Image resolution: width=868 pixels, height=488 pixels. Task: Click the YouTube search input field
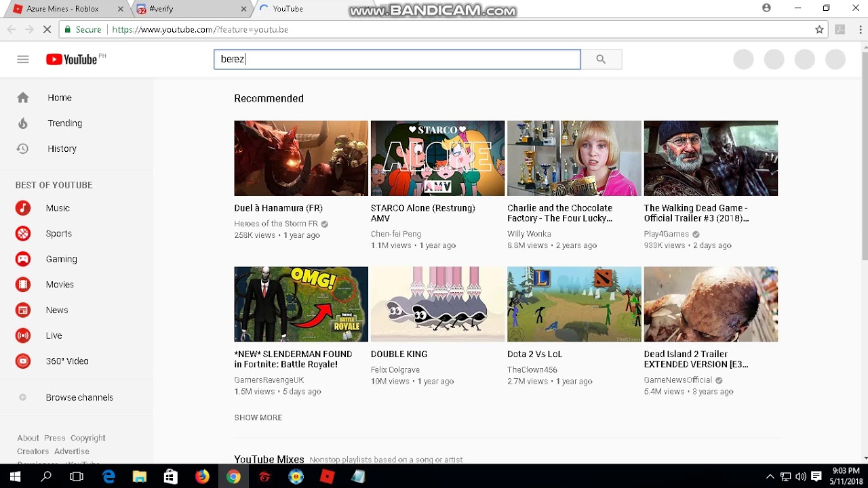click(x=397, y=60)
